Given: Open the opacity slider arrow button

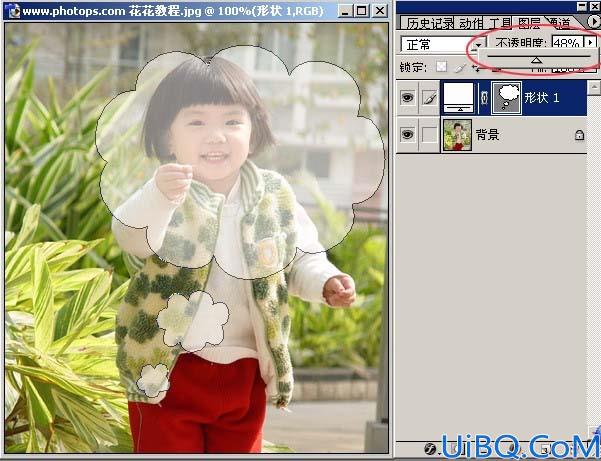Looking at the screenshot, I should [590, 42].
